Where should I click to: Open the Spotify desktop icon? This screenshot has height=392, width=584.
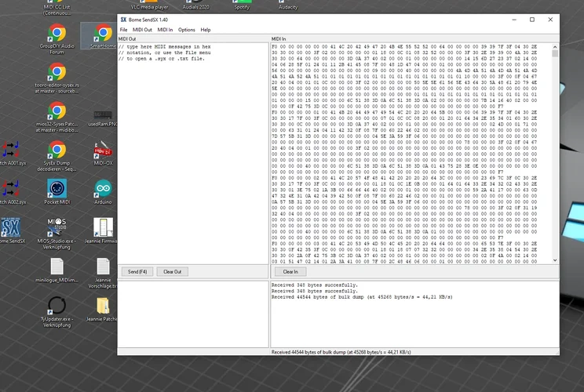click(x=242, y=4)
